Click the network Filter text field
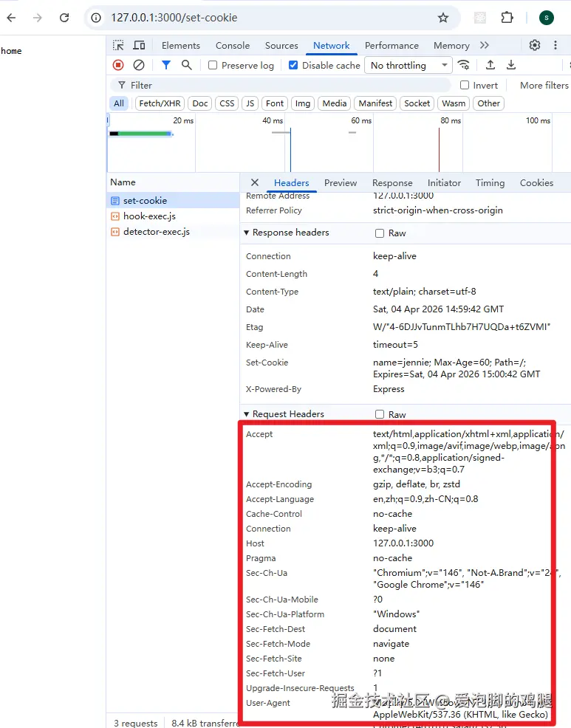 pyautogui.click(x=281, y=85)
